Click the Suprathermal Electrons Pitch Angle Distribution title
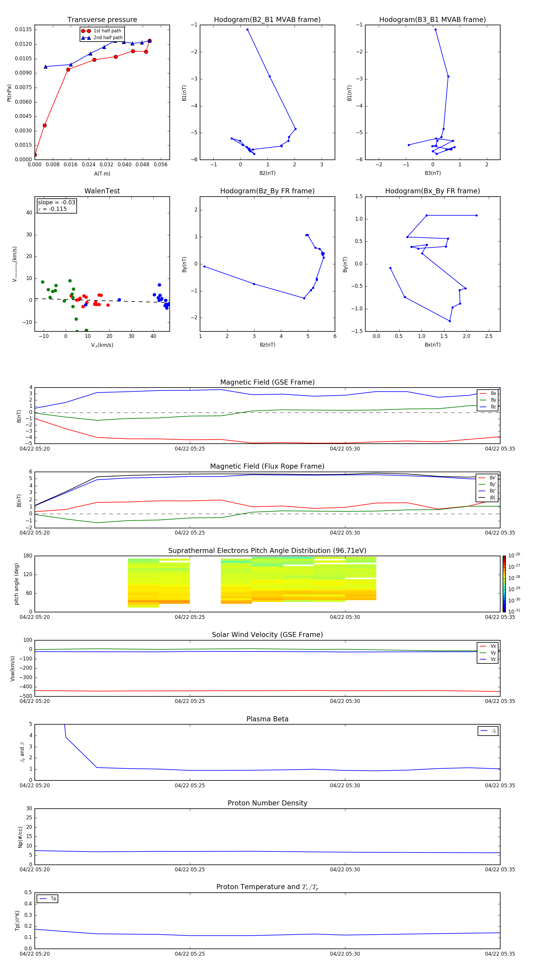The image size is (535, 980). [267, 551]
